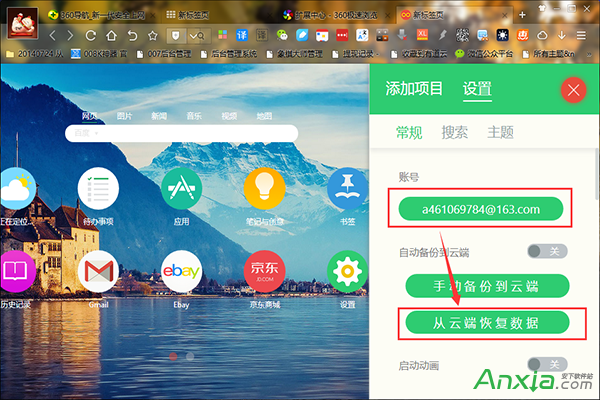The width and height of the screenshot is (600, 400).
Task: Open 007后台管理 bookmark
Action: 164,54
